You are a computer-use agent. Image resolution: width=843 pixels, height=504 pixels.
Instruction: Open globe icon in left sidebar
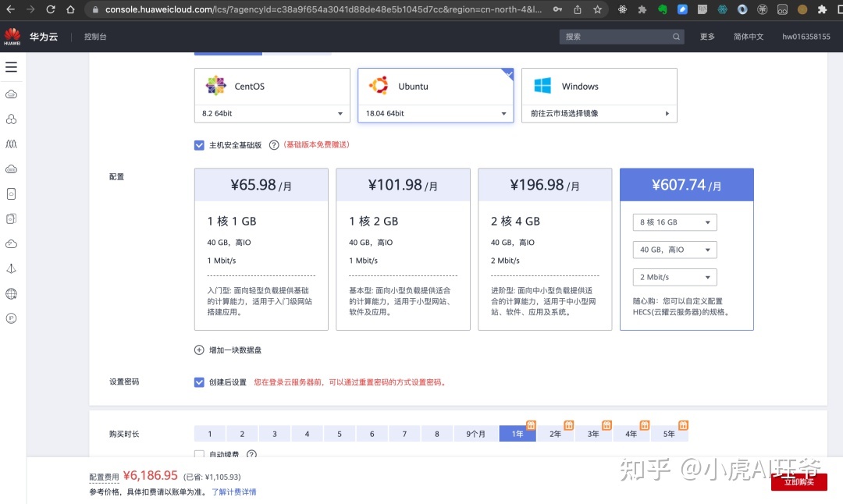(x=11, y=293)
